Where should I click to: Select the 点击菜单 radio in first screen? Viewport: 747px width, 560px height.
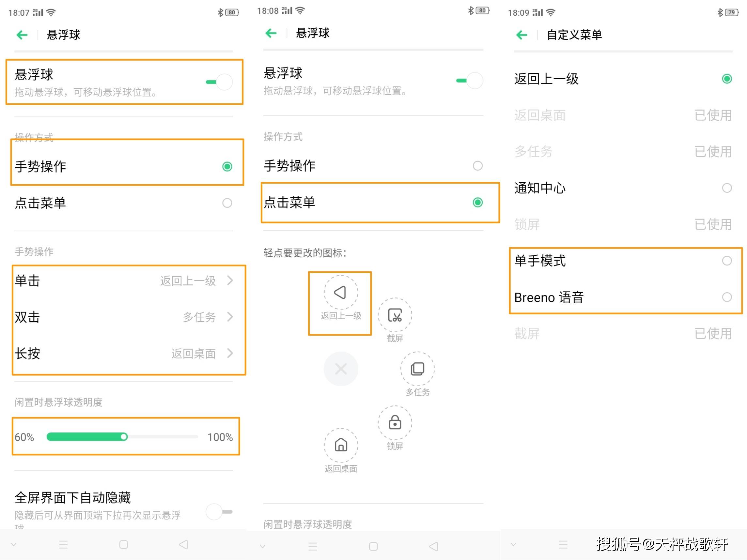[x=227, y=203]
